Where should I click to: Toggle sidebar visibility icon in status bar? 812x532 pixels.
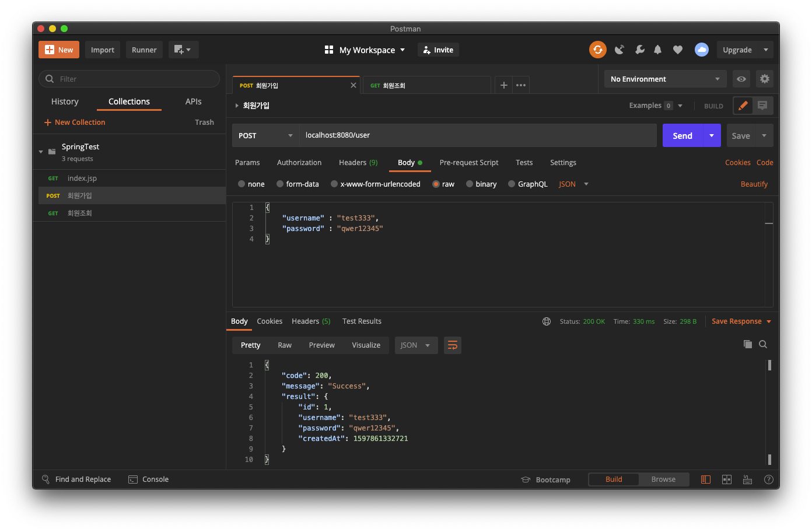pyautogui.click(x=706, y=480)
